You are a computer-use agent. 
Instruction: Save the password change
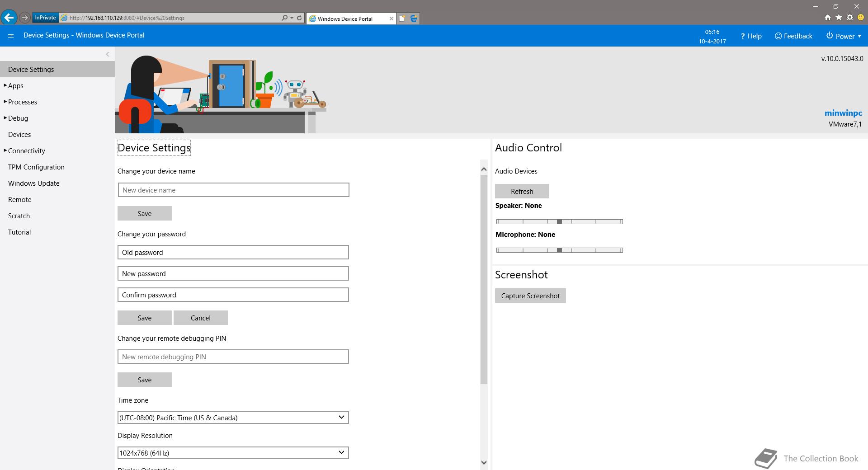[145, 318]
